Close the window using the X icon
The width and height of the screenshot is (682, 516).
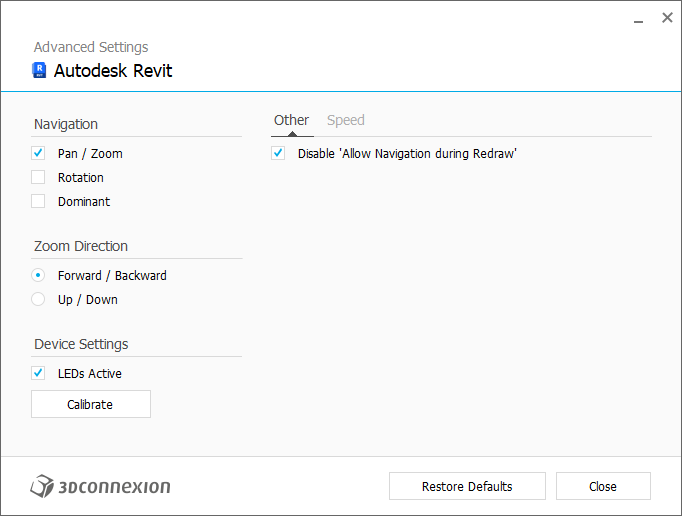667,18
